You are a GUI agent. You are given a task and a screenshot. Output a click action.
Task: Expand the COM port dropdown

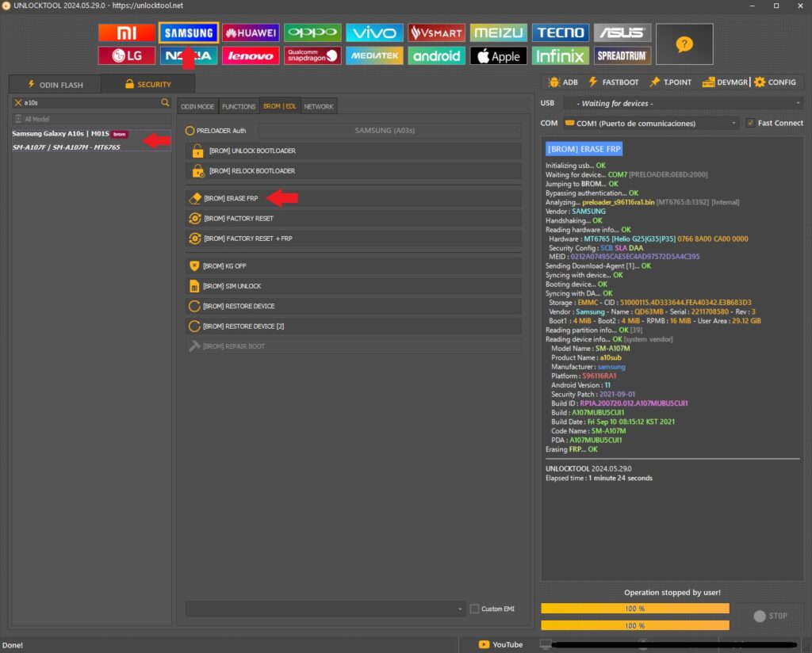coord(650,124)
